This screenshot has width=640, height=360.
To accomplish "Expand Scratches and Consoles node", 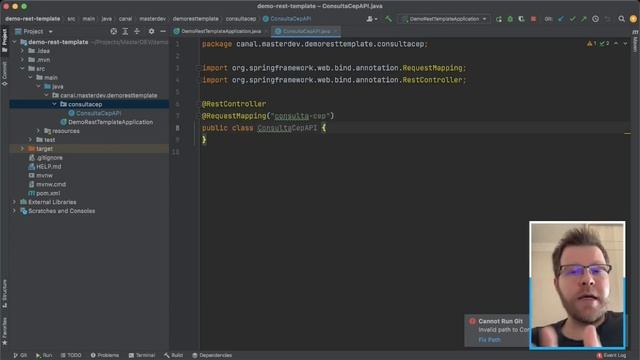I will (15, 211).
